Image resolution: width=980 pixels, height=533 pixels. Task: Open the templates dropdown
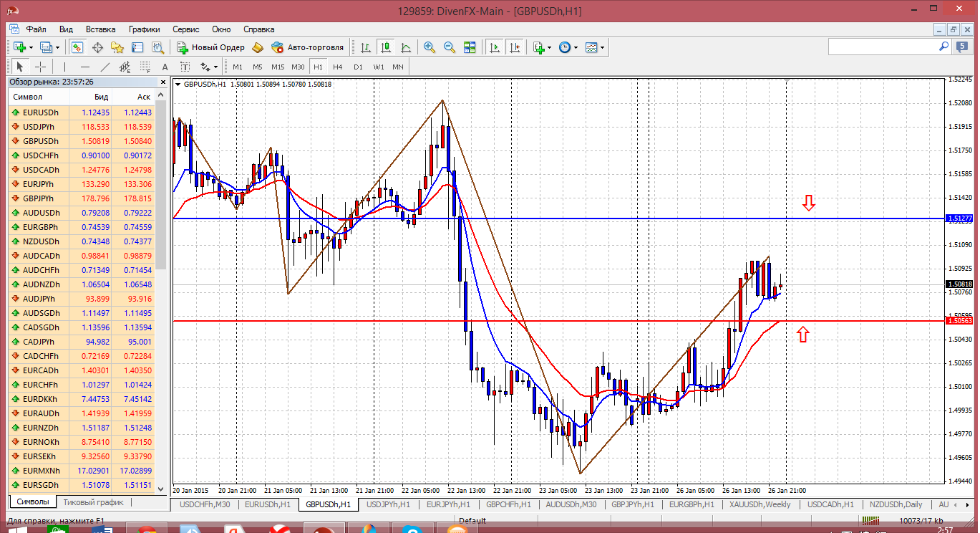coord(594,47)
